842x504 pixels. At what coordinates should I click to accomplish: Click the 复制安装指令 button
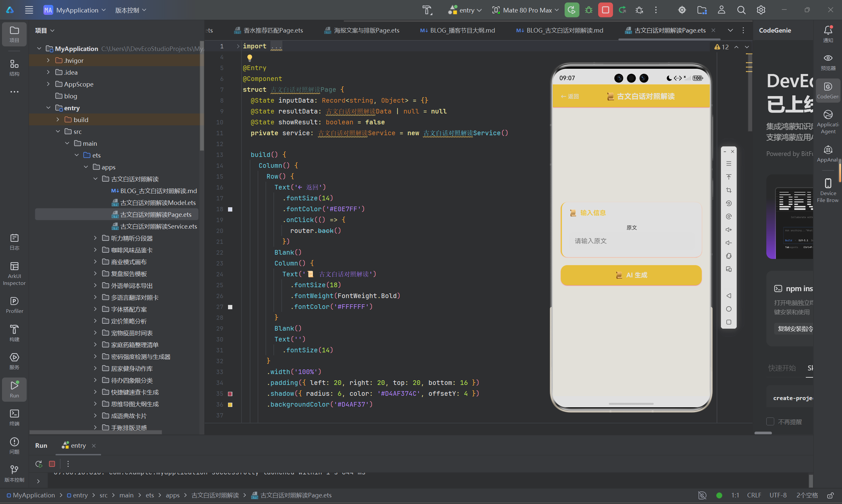[795, 328]
